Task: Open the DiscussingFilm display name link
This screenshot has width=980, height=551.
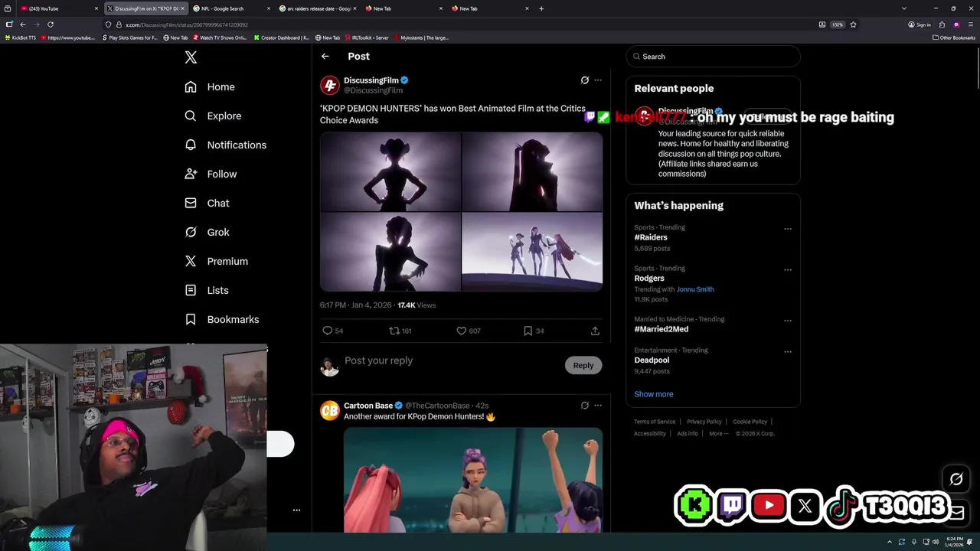Action: coord(371,80)
